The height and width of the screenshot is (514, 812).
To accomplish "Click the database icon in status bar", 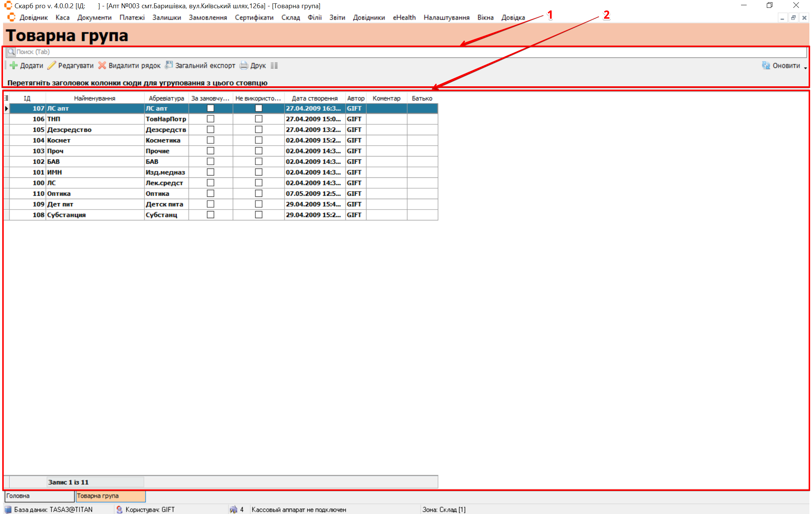I will pyautogui.click(x=8, y=510).
